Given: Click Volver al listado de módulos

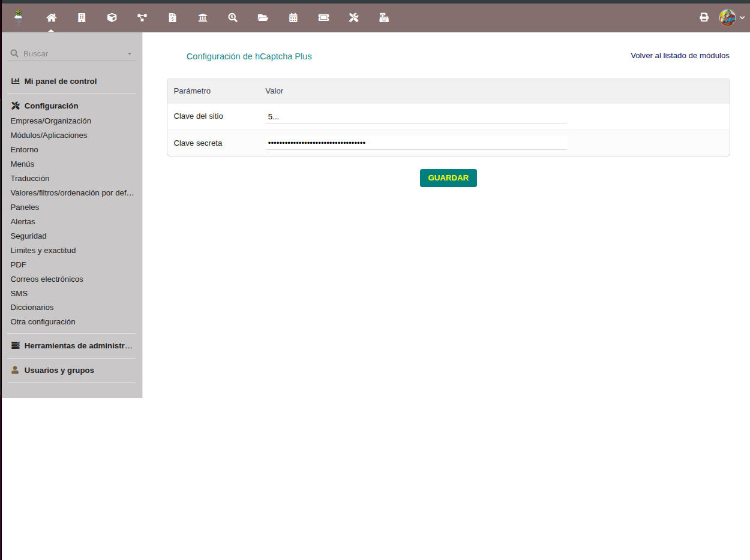Looking at the screenshot, I should 680,55.
